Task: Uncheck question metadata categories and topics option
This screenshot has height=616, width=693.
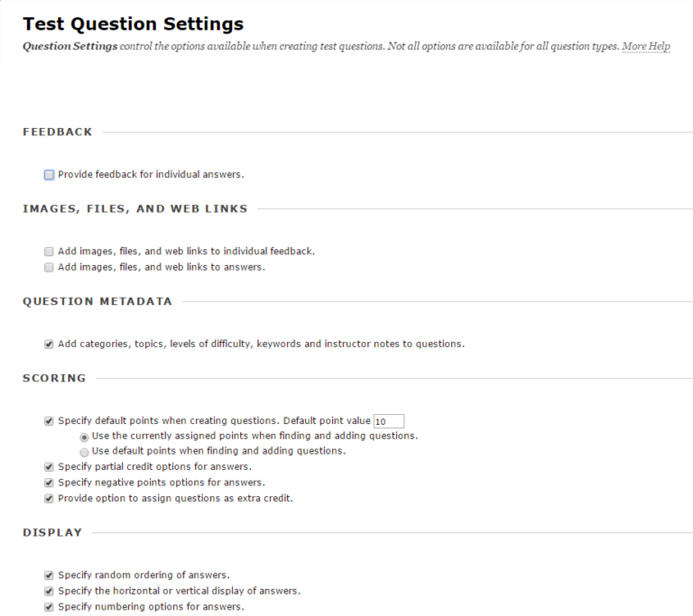Action: [x=49, y=345]
